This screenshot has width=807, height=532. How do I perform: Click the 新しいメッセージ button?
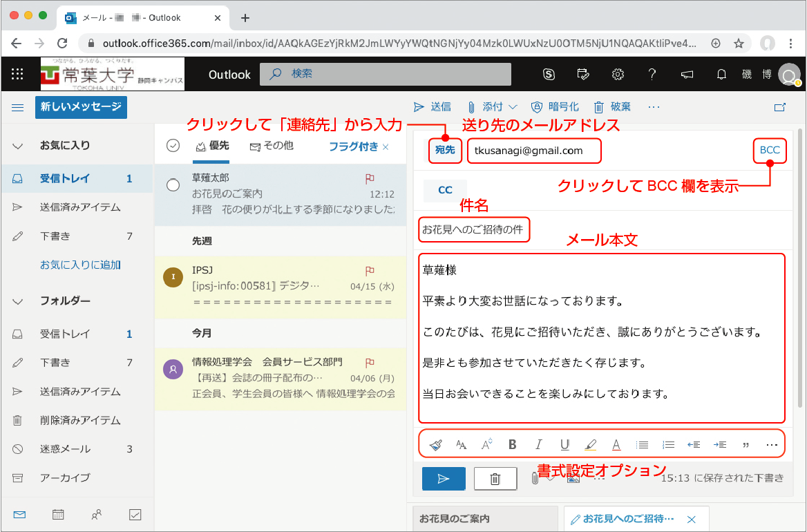[81, 107]
